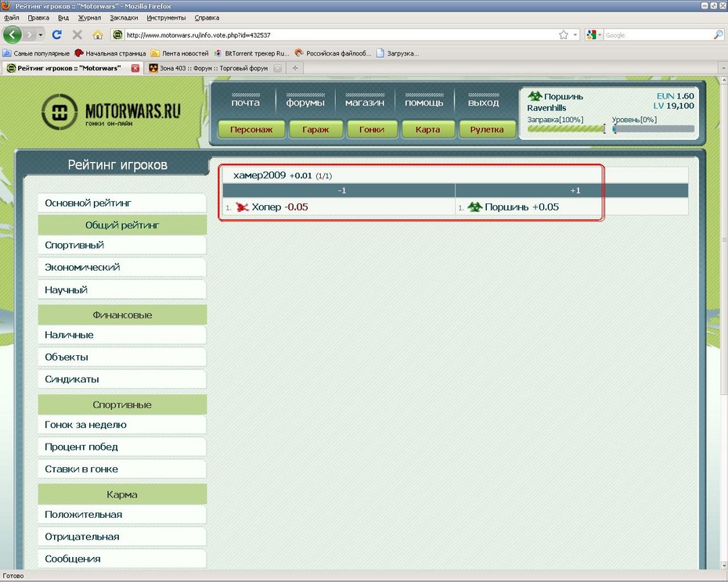The height and width of the screenshot is (582, 728).
Task: Open the Отрицательная karma item
Action: coord(122,537)
